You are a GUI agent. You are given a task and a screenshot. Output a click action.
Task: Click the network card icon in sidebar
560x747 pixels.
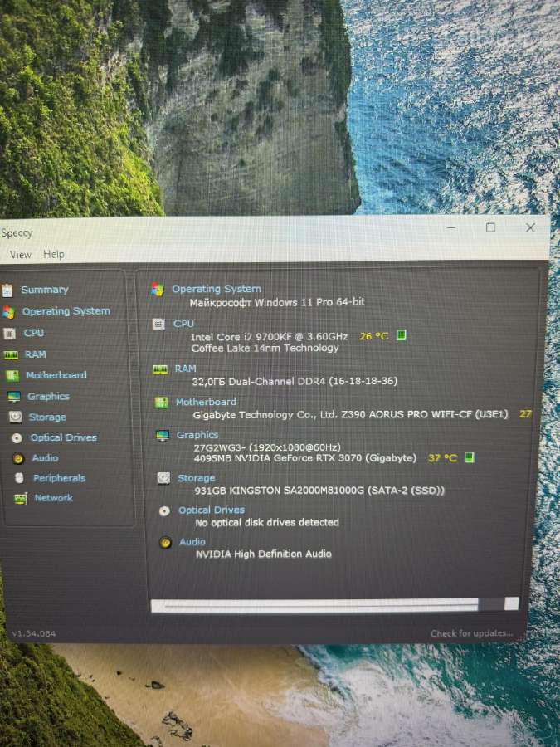tap(21, 499)
